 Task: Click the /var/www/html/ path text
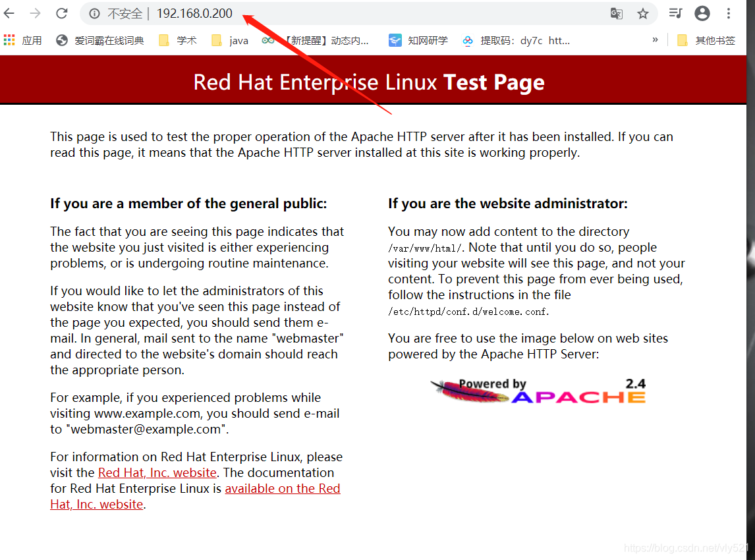pos(425,248)
